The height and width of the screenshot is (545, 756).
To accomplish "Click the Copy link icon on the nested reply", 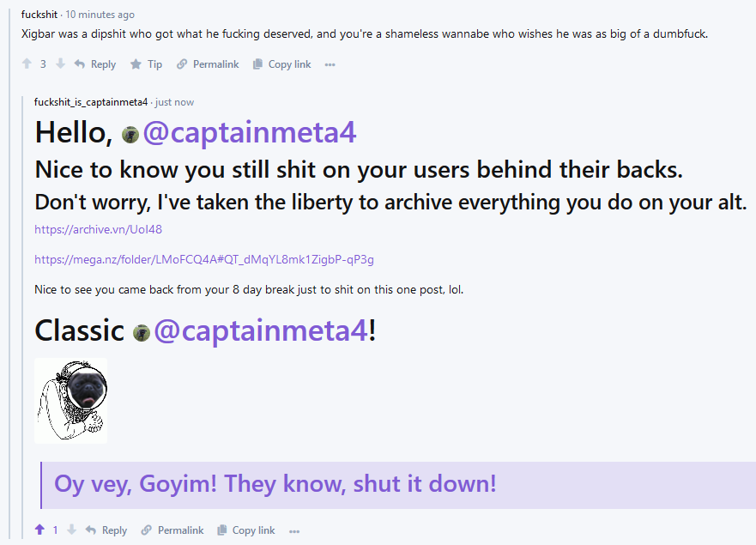I will coord(222,530).
